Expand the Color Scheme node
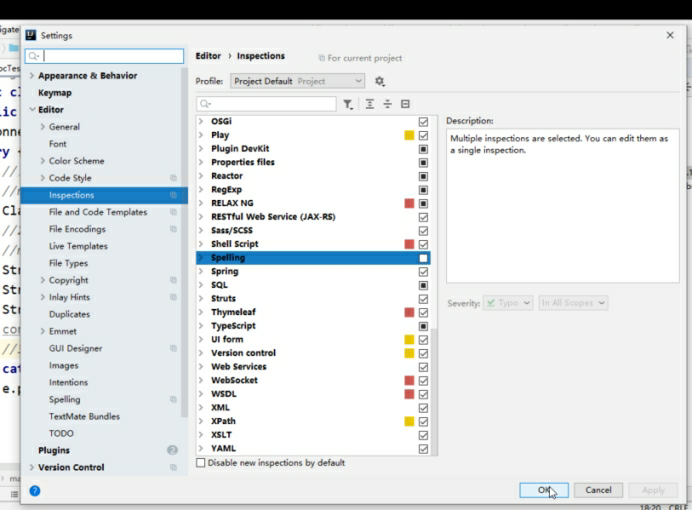Viewport: 693px width, 510px height. [x=42, y=161]
